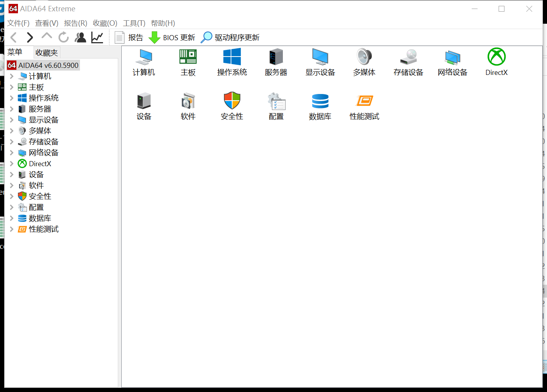Click the 驱动程序更新 toolbar button

tap(230, 37)
